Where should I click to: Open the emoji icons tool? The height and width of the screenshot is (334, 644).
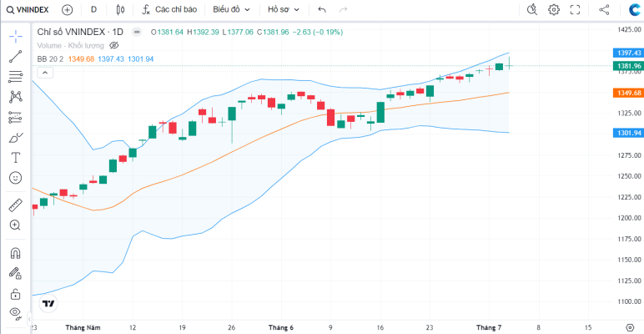16,178
